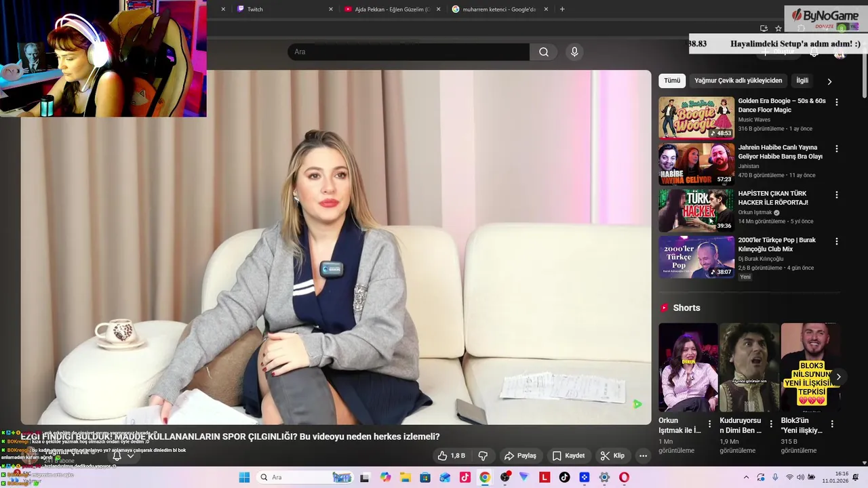The height and width of the screenshot is (488, 868).
Task: Close the Ajda Pekkan YouTube tab
Action: tap(438, 9)
